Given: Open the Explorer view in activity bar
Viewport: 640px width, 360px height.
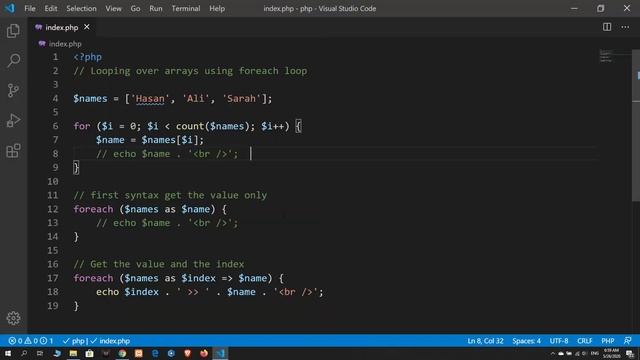Looking at the screenshot, I should pyautogui.click(x=13, y=31).
